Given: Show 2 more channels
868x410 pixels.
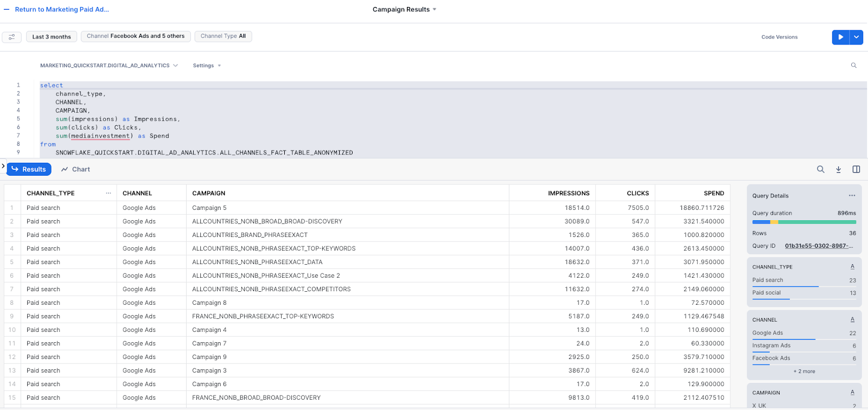Looking at the screenshot, I should tap(804, 371).
